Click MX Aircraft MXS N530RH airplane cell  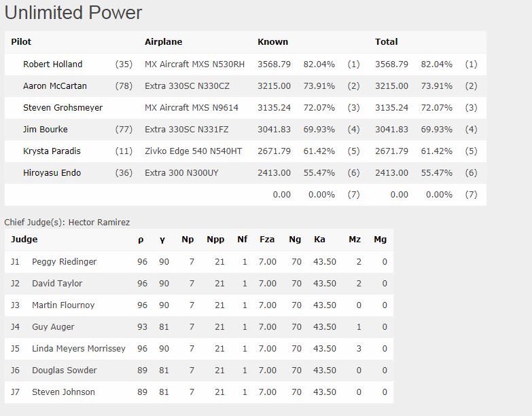[x=195, y=64]
